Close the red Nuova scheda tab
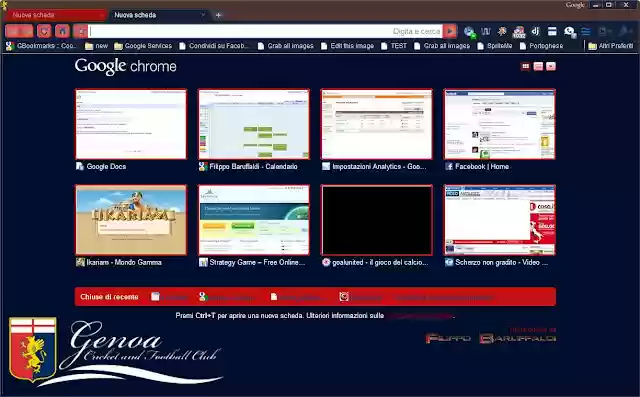640x397 pixels. point(101,15)
